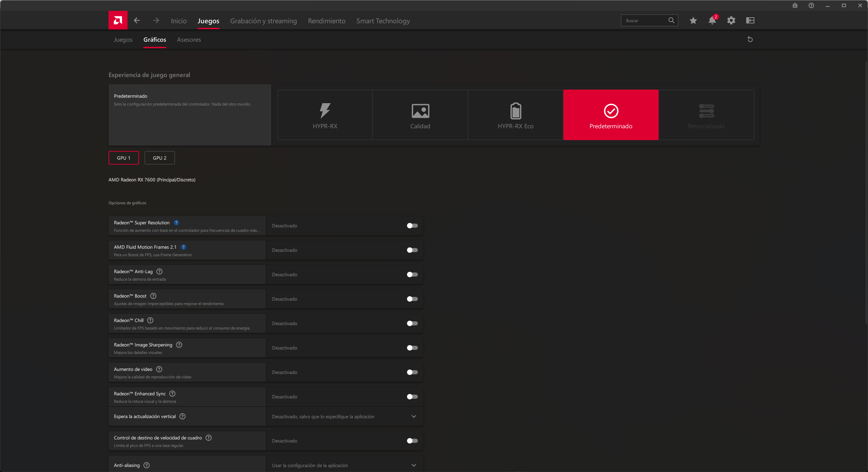Open settings gear icon

pos(731,21)
